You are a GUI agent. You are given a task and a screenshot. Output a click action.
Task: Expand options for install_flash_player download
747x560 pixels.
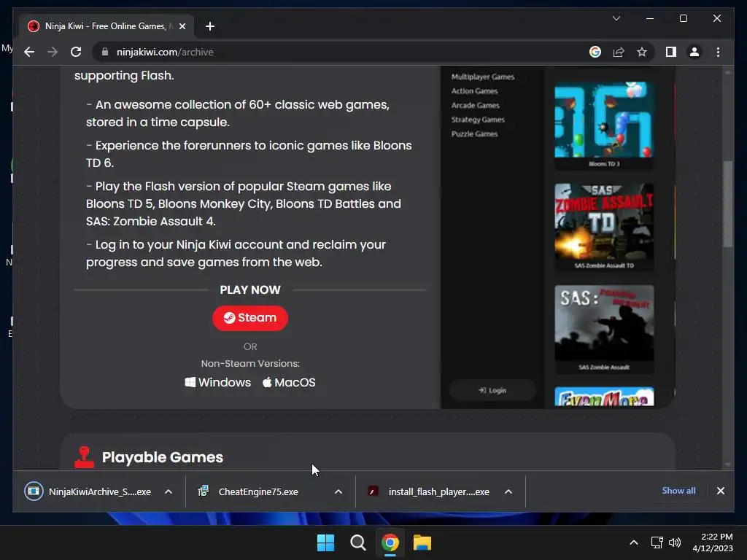[x=508, y=491]
